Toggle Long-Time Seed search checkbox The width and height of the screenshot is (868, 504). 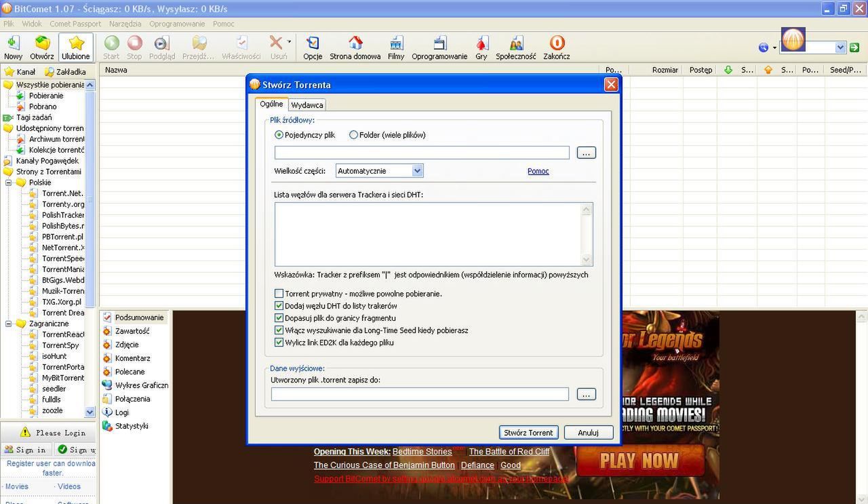279,330
